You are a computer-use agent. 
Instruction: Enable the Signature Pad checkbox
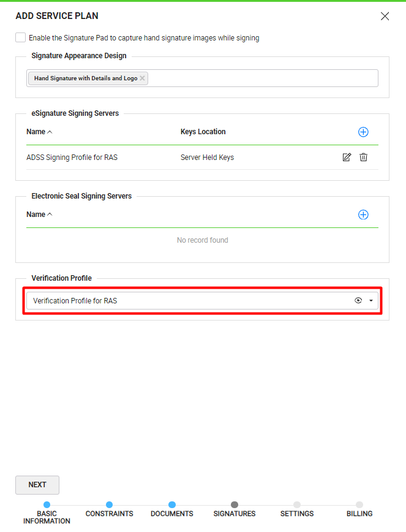coord(21,38)
